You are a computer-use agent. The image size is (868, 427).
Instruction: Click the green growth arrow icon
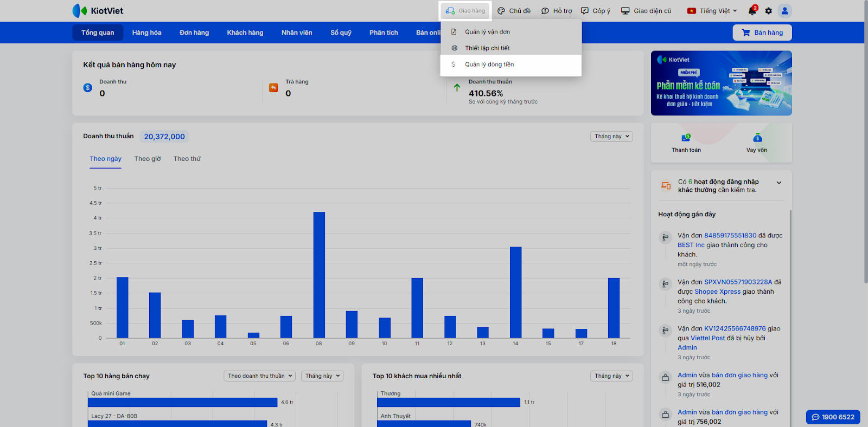(457, 88)
